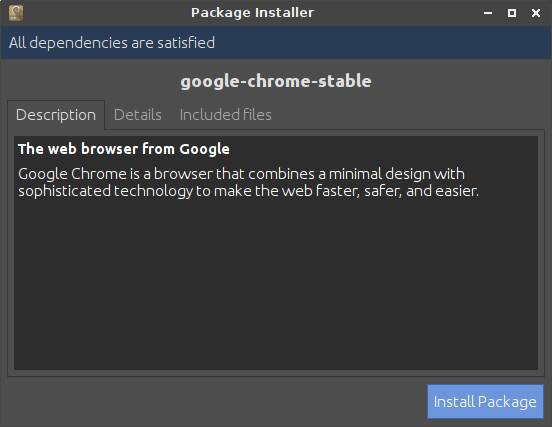Screen dimensions: 552x427
Task: Minimize the Package Installer window
Action: pos(488,13)
